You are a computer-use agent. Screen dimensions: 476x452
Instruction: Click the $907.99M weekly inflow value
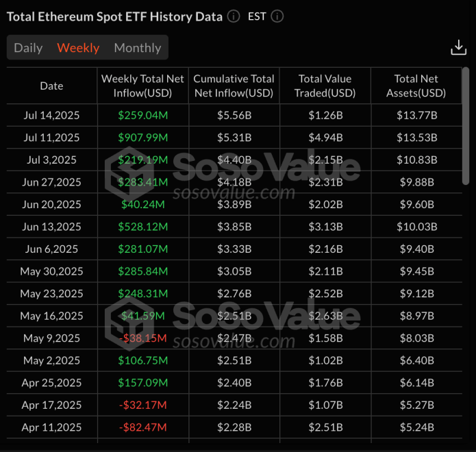point(142,138)
